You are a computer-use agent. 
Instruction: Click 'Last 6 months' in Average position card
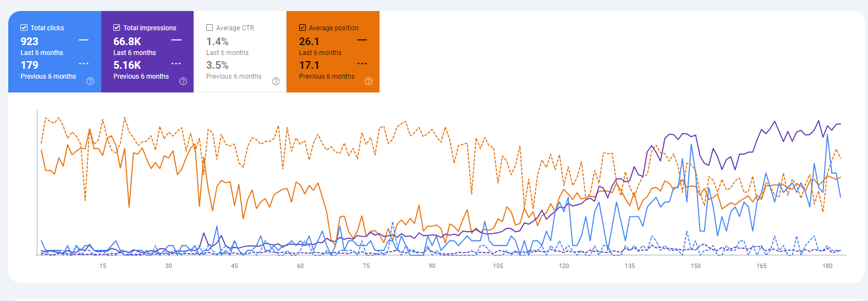tap(320, 53)
